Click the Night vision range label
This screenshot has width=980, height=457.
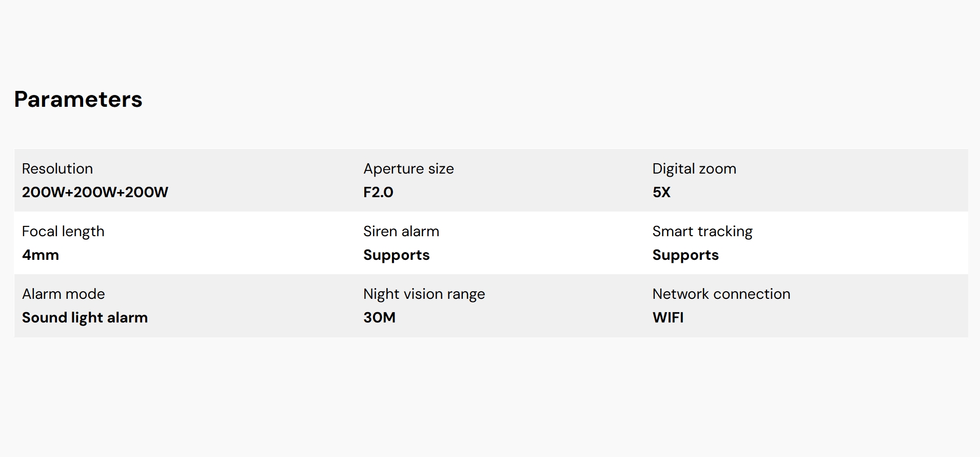(424, 294)
